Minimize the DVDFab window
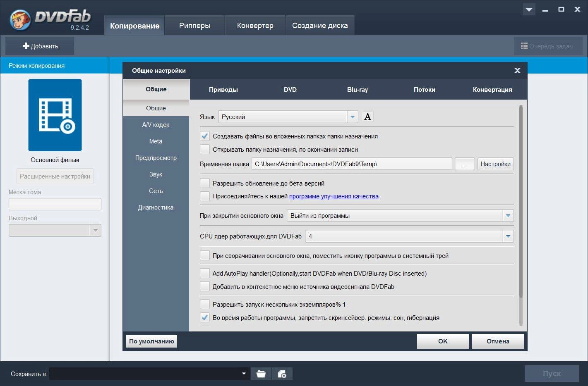 pos(545,10)
